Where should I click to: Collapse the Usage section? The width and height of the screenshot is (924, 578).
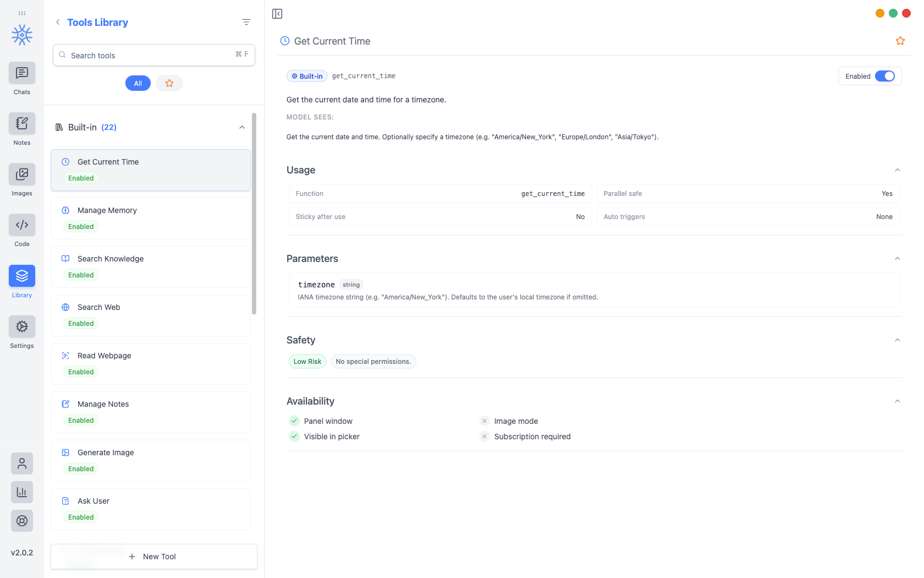898,170
